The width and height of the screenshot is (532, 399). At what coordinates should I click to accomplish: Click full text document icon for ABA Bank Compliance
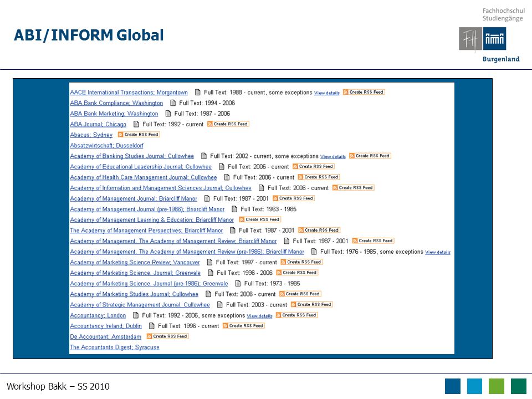pyautogui.click(x=173, y=103)
